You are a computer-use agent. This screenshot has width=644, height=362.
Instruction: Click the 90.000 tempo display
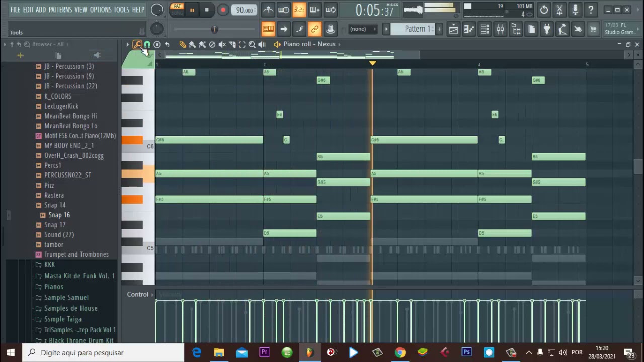pos(245,10)
